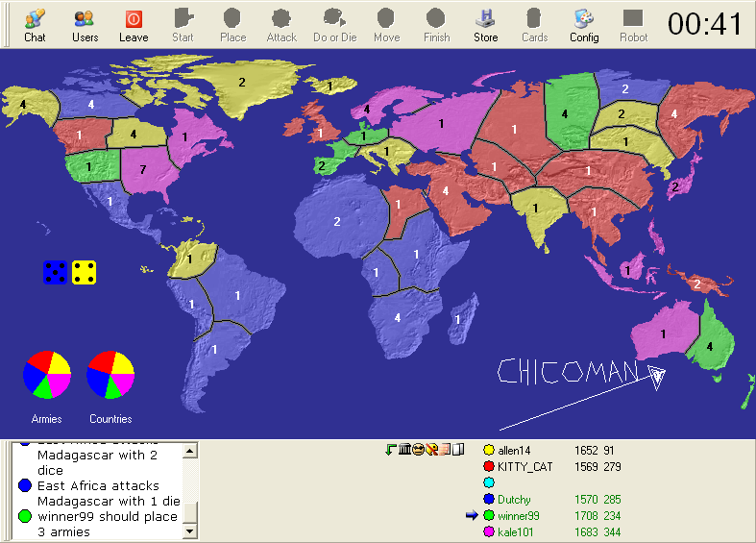756x543 pixels.
Task: Choose the Do or Die attack option
Action: [334, 26]
